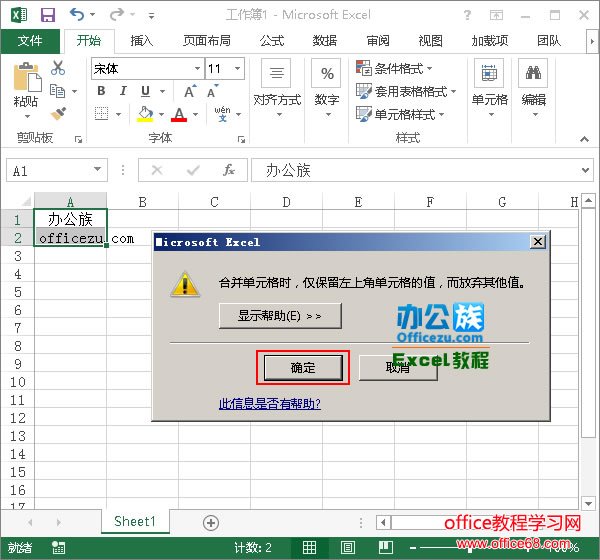
Task: Increase font size with larger A
Action: (190, 91)
